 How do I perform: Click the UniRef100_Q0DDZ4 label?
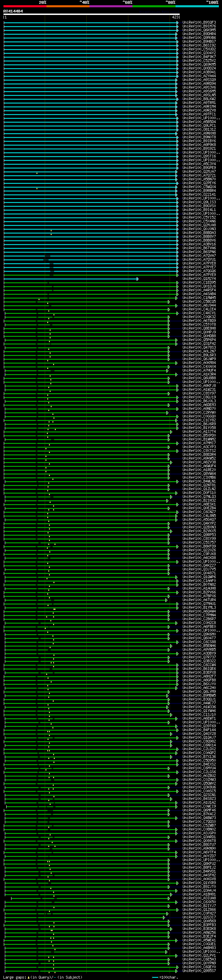199,68
